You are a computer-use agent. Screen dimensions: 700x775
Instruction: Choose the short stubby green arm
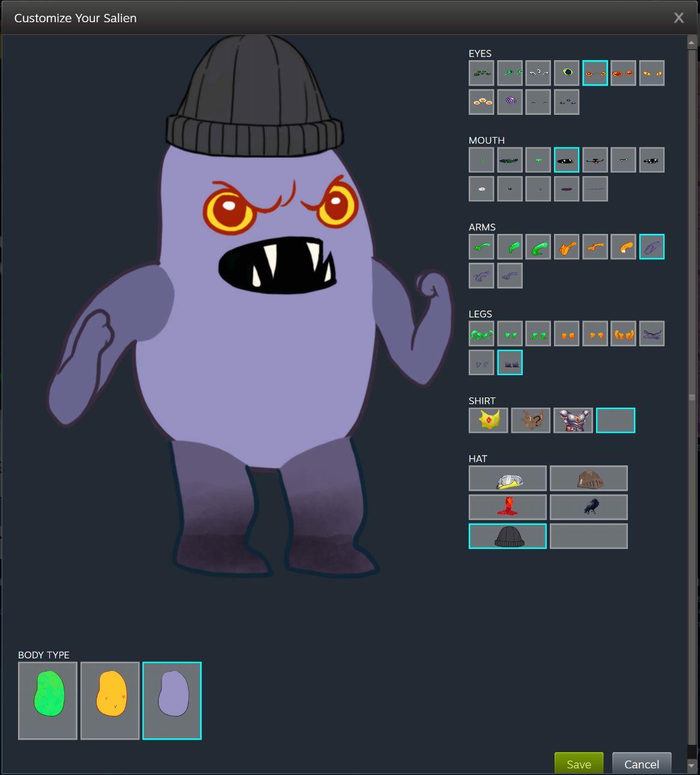(x=510, y=247)
